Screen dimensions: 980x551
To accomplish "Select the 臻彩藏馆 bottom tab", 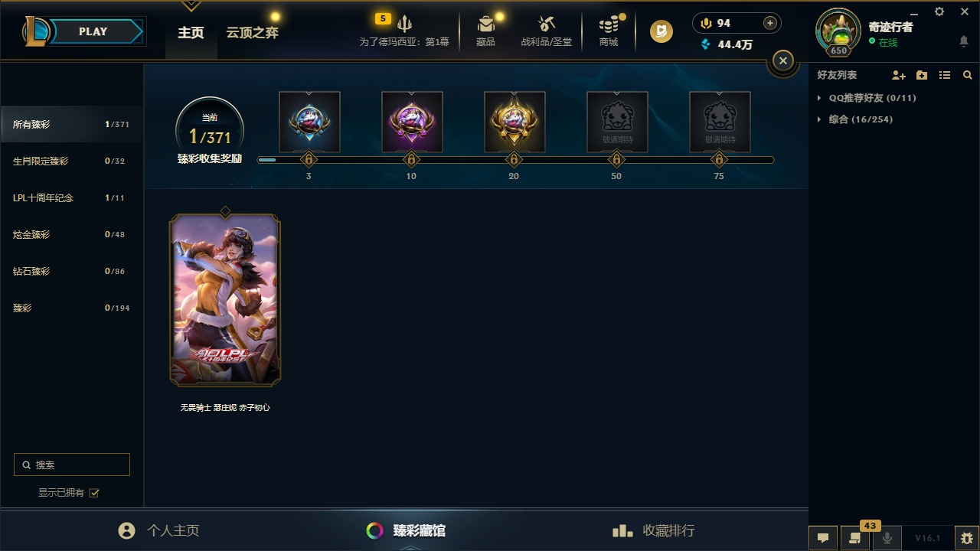I will coord(407,530).
